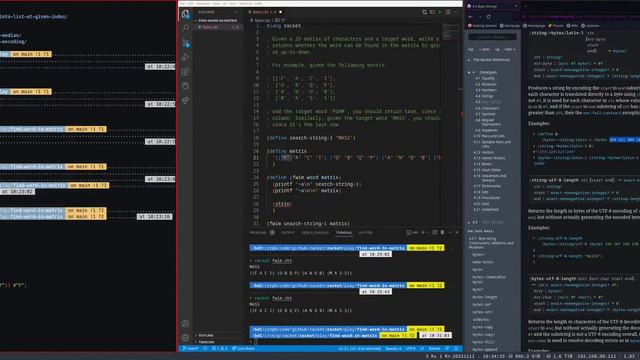Select the Terminal panel tab
This screenshot has width=640, height=360.
[344, 233]
